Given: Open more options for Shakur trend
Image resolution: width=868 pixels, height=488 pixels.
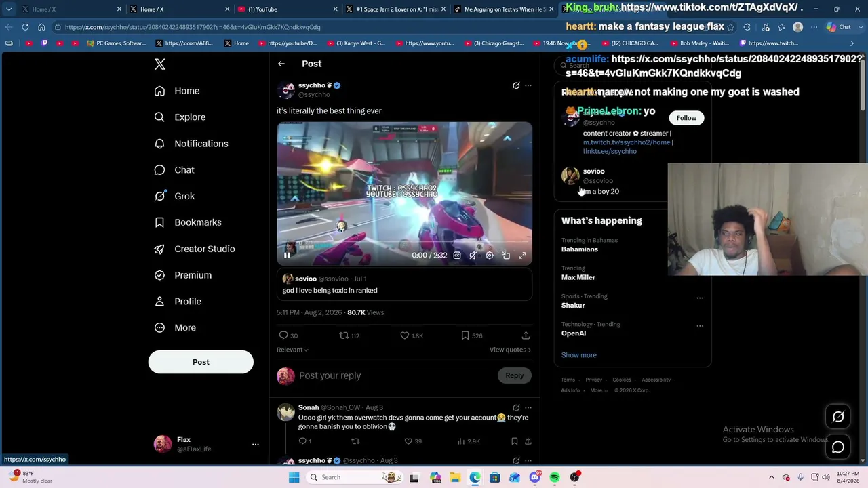Looking at the screenshot, I should click(700, 298).
